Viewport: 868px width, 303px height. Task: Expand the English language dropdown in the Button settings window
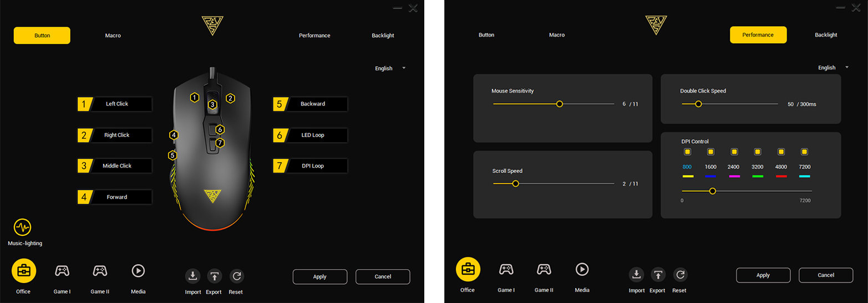(390, 68)
